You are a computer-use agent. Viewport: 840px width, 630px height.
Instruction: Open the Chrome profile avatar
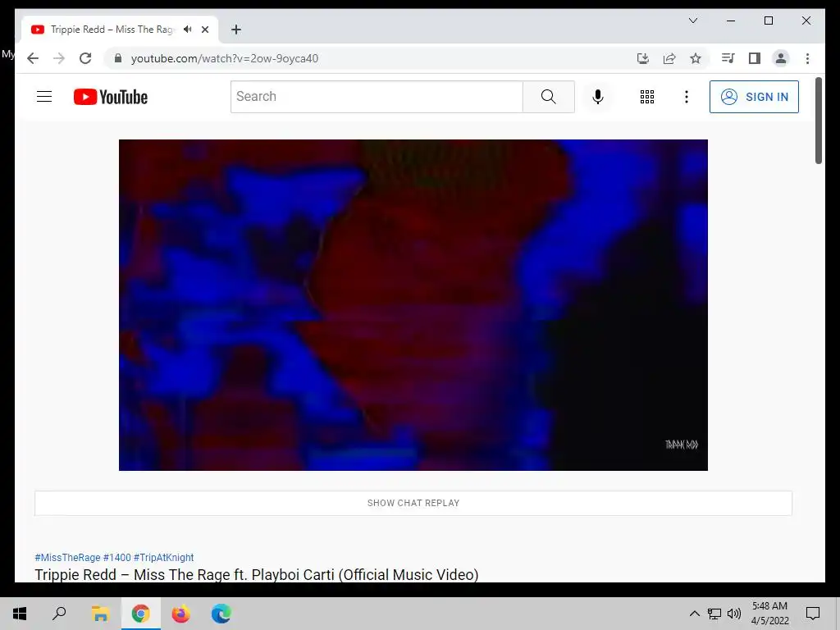[x=781, y=58]
